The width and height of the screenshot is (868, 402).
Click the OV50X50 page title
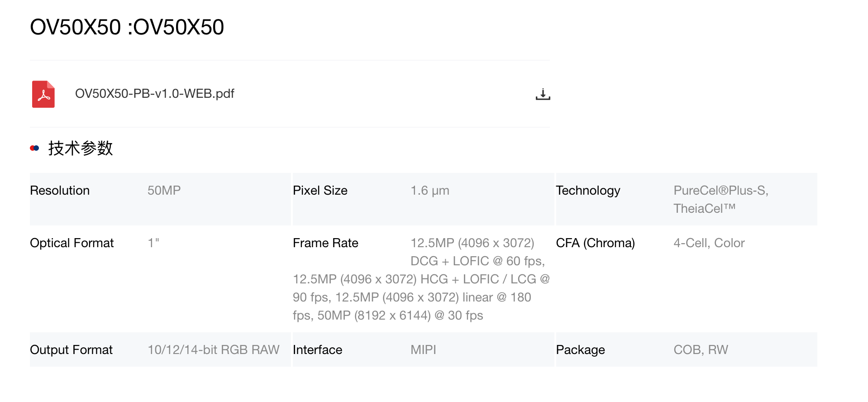pos(127,27)
